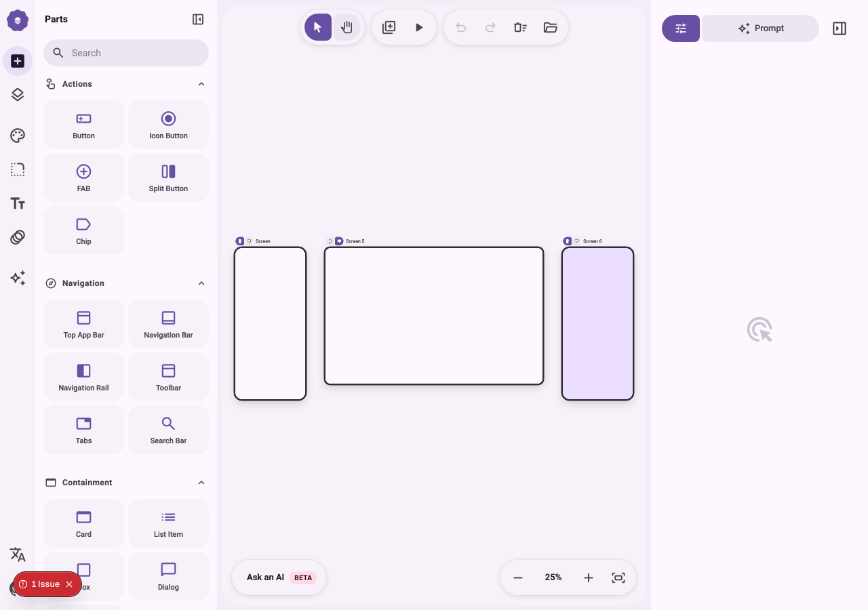
Task: Dismiss the 1 Issue notification
Action: tap(69, 584)
